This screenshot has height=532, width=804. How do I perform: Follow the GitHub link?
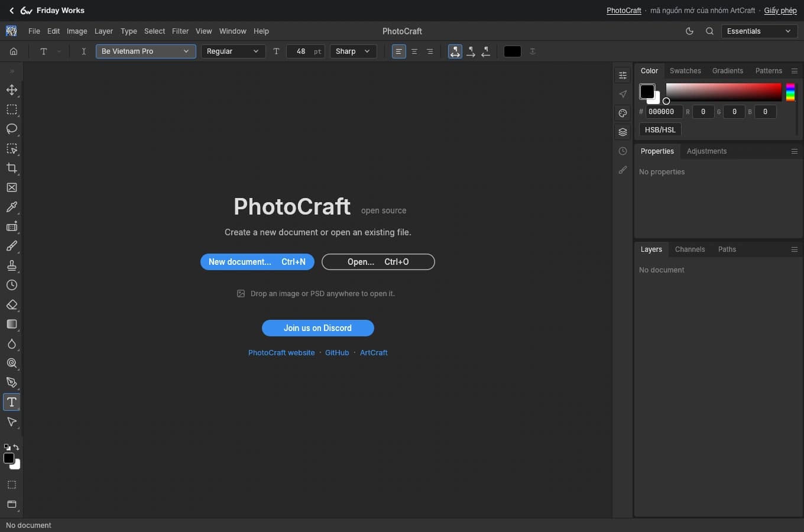[x=337, y=353]
